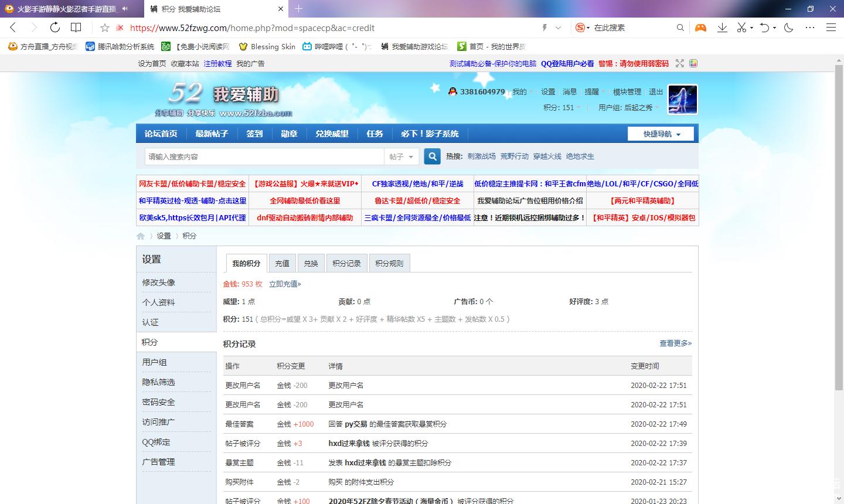Expand the 快捷导航 dropdown
The height and width of the screenshot is (504, 844).
(661, 134)
